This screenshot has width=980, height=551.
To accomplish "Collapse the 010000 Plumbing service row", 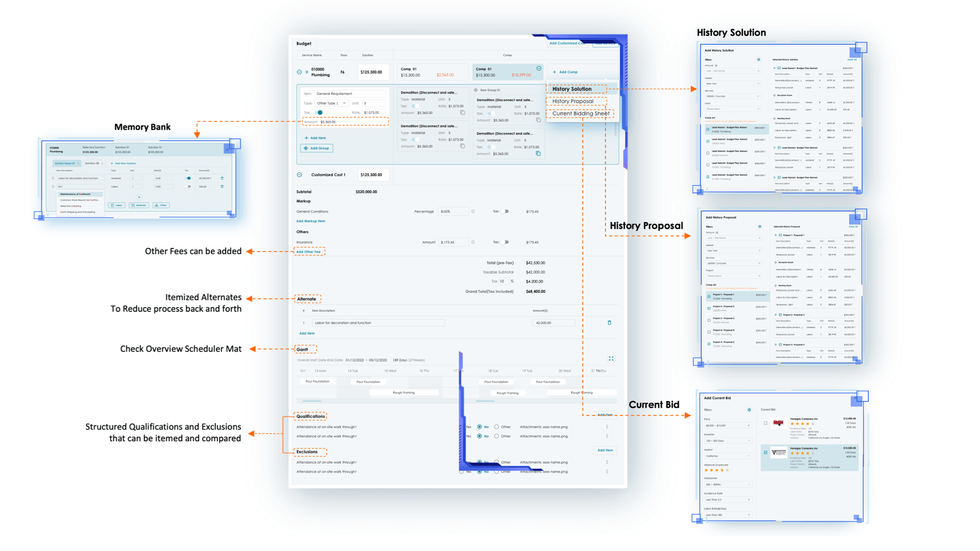I will [x=299, y=72].
